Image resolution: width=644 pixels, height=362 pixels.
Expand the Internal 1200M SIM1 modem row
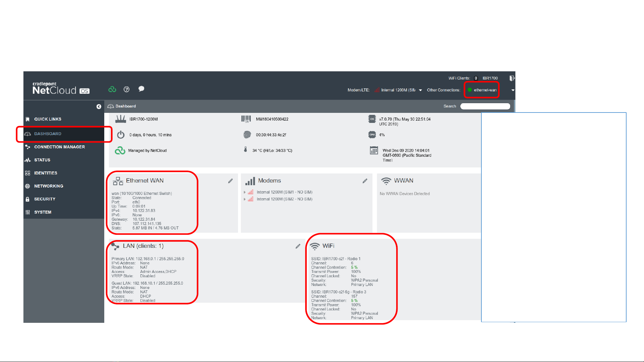click(x=245, y=192)
